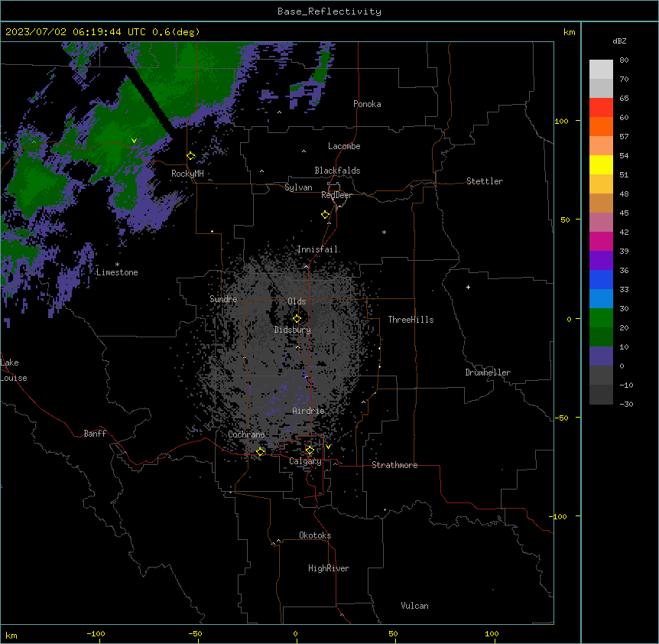Click the 65 value in the dBZ legend
659x644 pixels.
pos(624,98)
